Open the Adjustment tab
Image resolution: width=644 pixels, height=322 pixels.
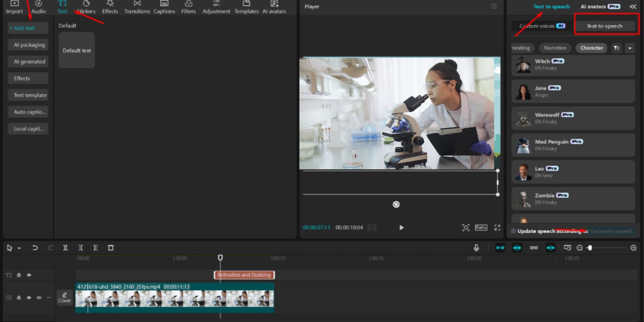coord(216,7)
